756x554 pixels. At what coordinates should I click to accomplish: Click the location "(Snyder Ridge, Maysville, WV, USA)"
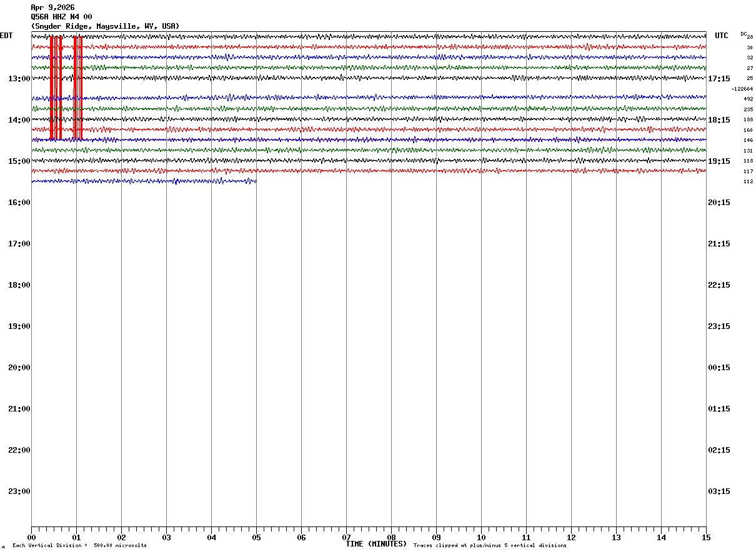pyautogui.click(x=105, y=26)
